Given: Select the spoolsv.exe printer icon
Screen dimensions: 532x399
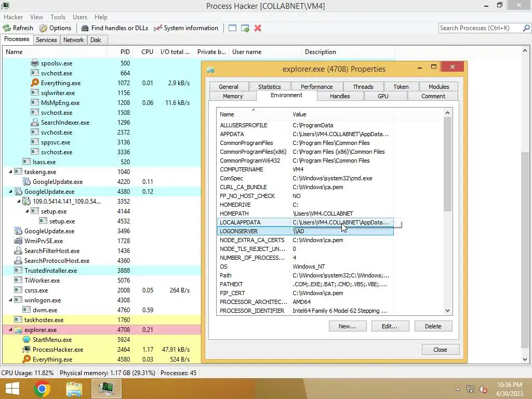Looking at the screenshot, I should pyautogui.click(x=35, y=63).
